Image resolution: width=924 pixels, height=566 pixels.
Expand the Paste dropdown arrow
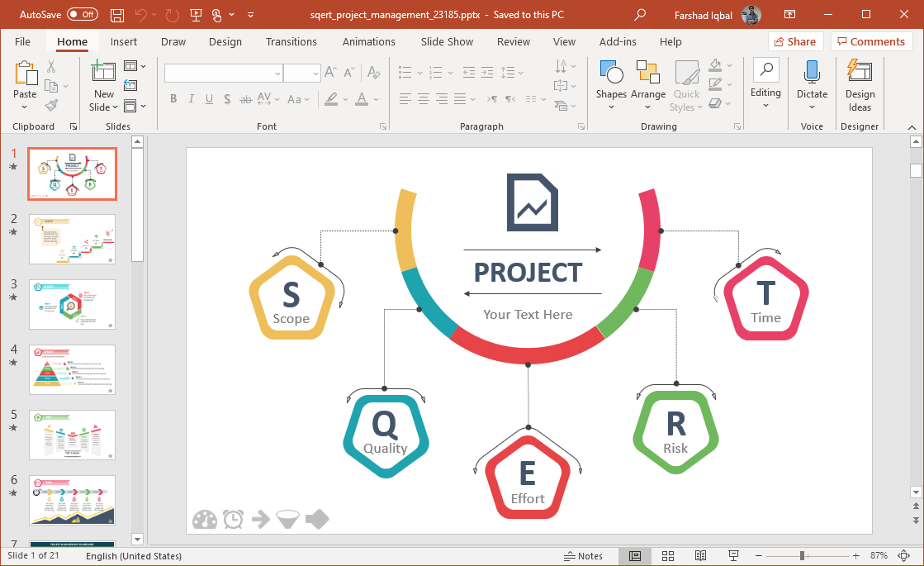point(25,107)
